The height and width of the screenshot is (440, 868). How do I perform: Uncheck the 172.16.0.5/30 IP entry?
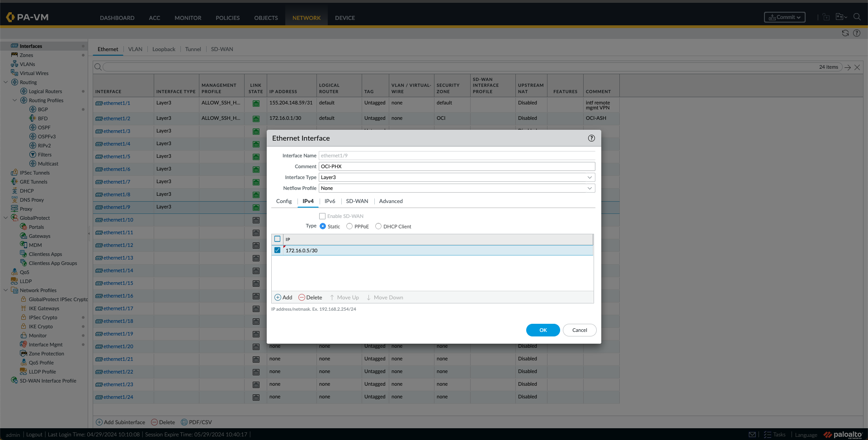[x=277, y=250]
